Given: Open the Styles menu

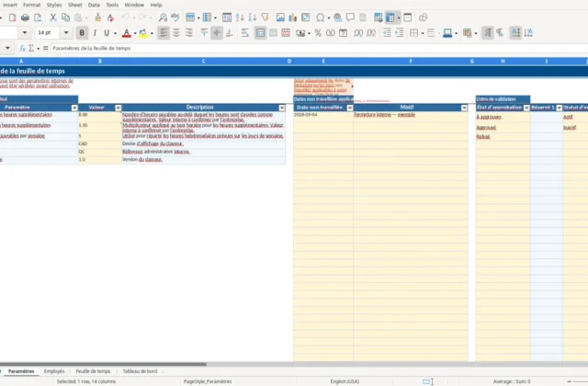Looking at the screenshot, I should tap(54, 5).
